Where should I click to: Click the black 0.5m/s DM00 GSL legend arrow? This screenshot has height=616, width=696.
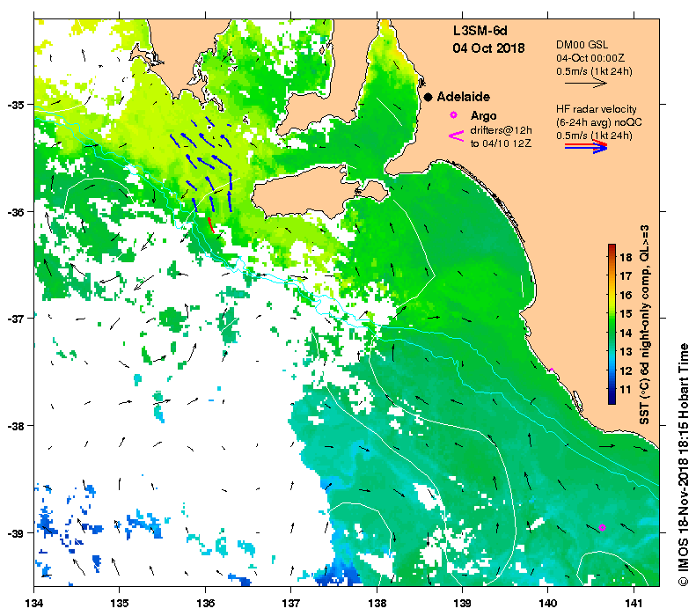(585, 83)
